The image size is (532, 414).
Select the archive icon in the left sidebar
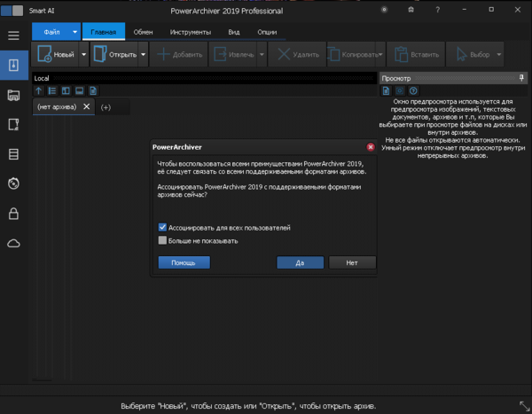point(14,65)
